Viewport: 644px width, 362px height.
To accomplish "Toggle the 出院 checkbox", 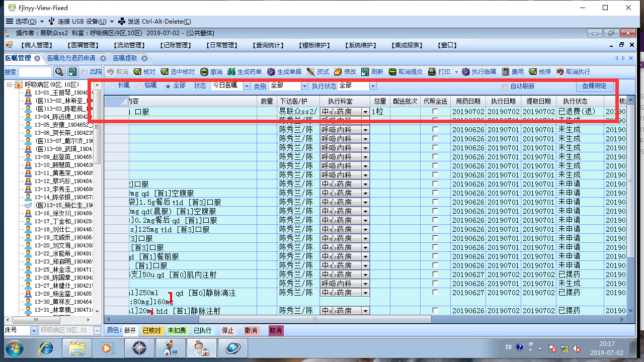I will [85, 72].
